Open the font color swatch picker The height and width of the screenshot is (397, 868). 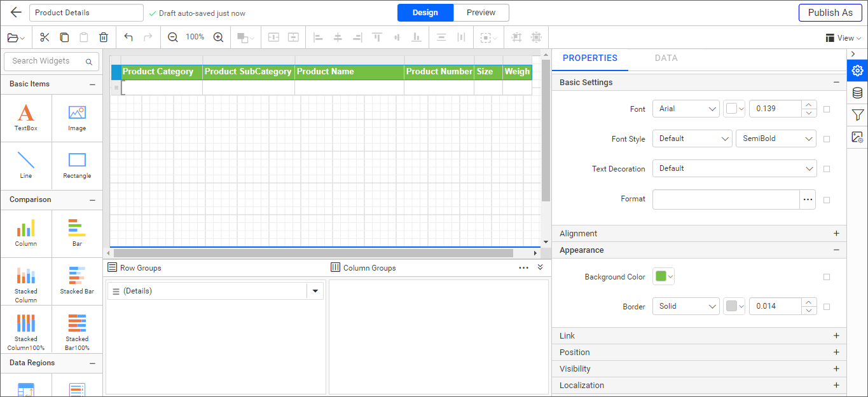[x=734, y=109]
